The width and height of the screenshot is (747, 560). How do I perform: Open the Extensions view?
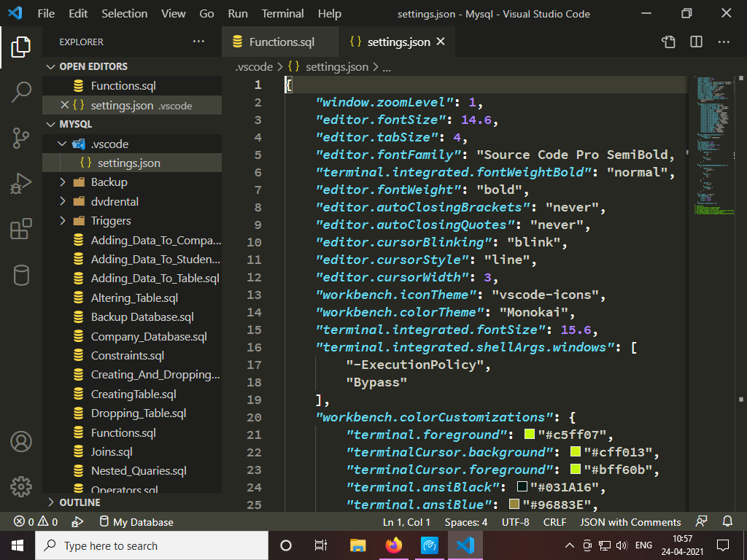20,229
